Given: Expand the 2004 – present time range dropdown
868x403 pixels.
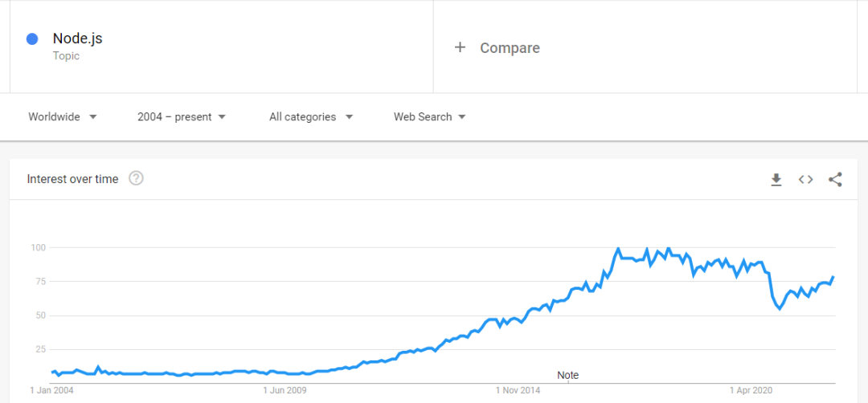Looking at the screenshot, I should 182,117.
